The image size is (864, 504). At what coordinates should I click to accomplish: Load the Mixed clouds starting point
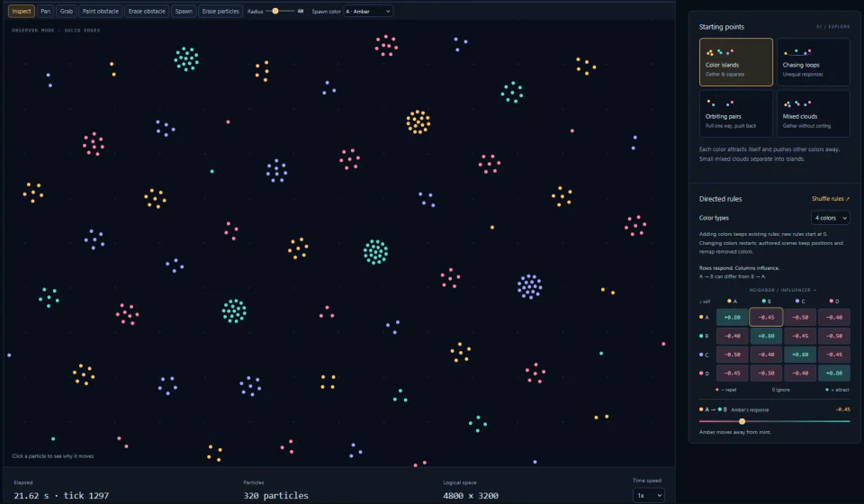814,113
